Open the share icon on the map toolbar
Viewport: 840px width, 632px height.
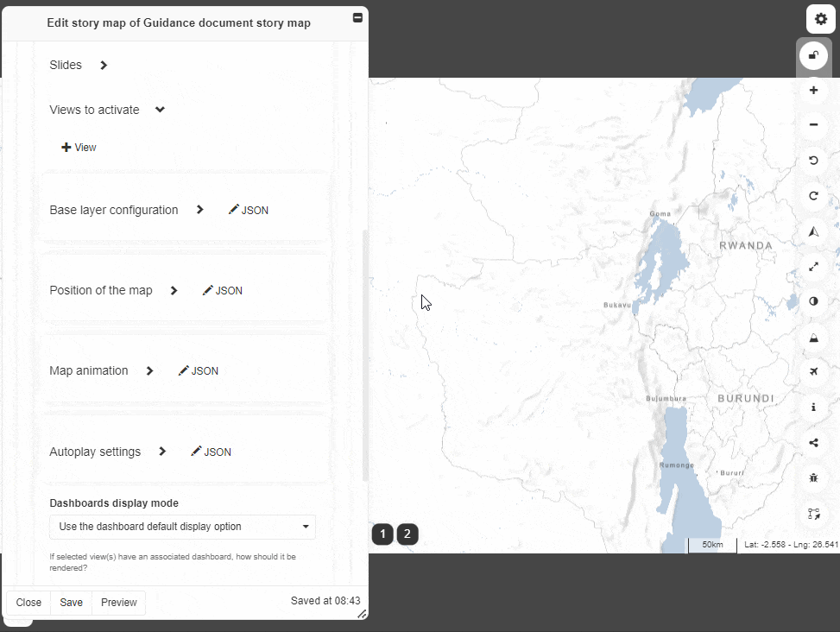[813, 443]
